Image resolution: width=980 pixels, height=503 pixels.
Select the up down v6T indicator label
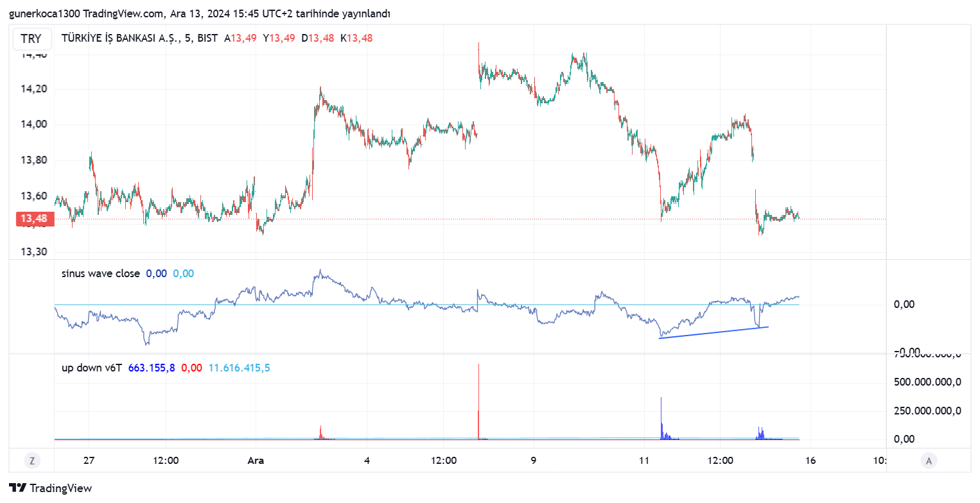click(91, 368)
